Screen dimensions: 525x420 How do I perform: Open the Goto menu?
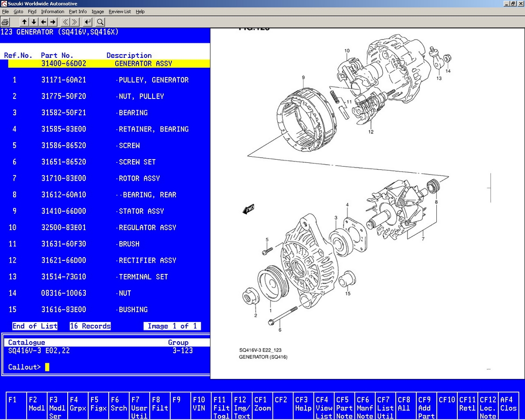coord(18,11)
